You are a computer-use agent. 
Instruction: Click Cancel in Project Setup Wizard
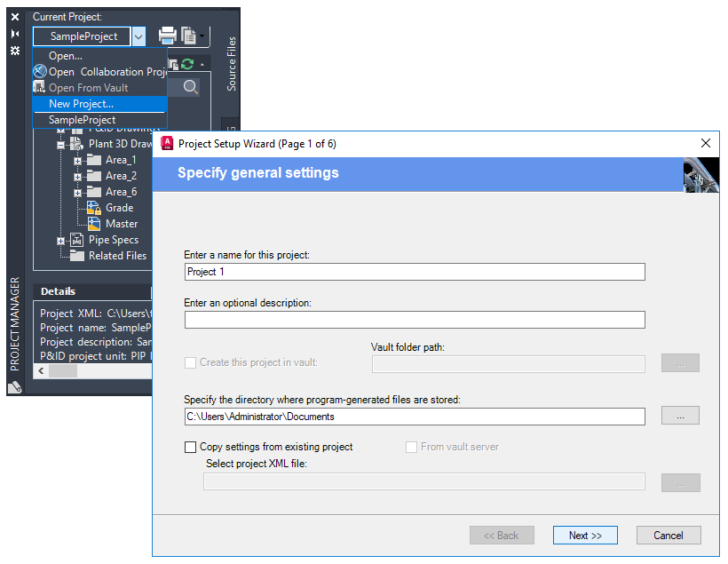[669, 536]
